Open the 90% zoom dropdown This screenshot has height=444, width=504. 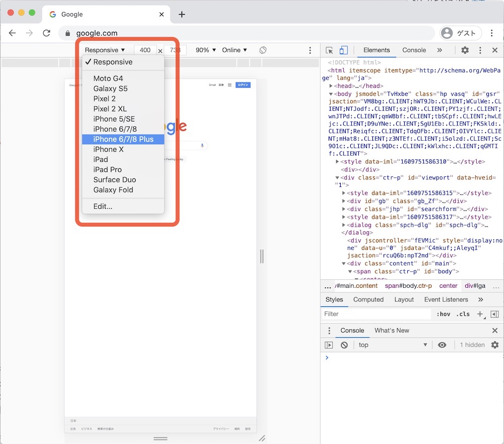(206, 50)
